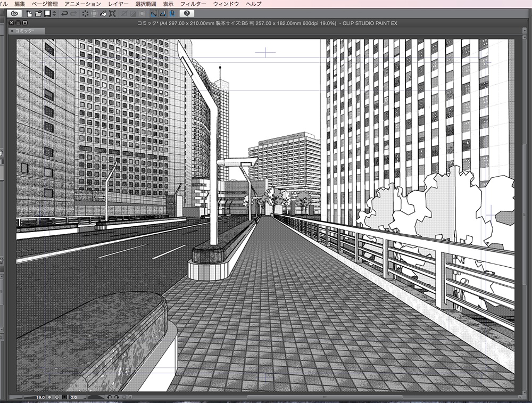This screenshot has width=532, height=403.
Task: Enable snap to ruler in the toolbar
Action: 154,14
